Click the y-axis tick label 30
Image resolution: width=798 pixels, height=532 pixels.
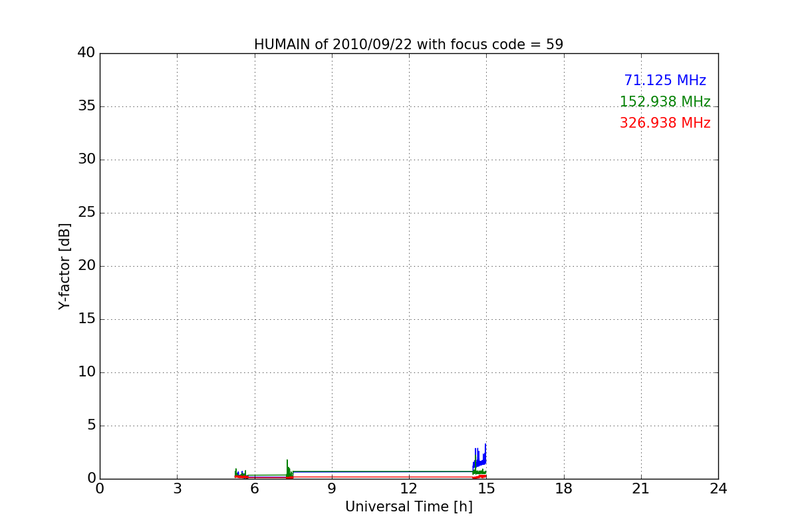click(86, 160)
